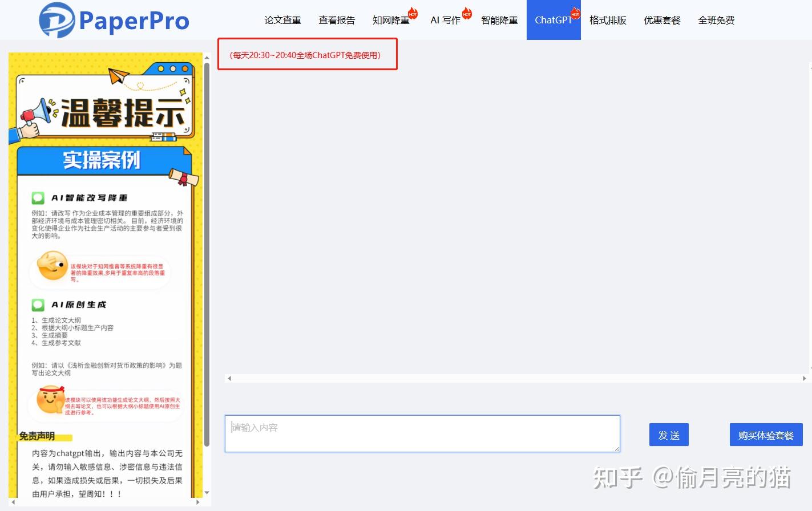This screenshot has height=511, width=812.
Task: Click the green chat icon beside AI智能改写降重
Action: [x=38, y=198]
